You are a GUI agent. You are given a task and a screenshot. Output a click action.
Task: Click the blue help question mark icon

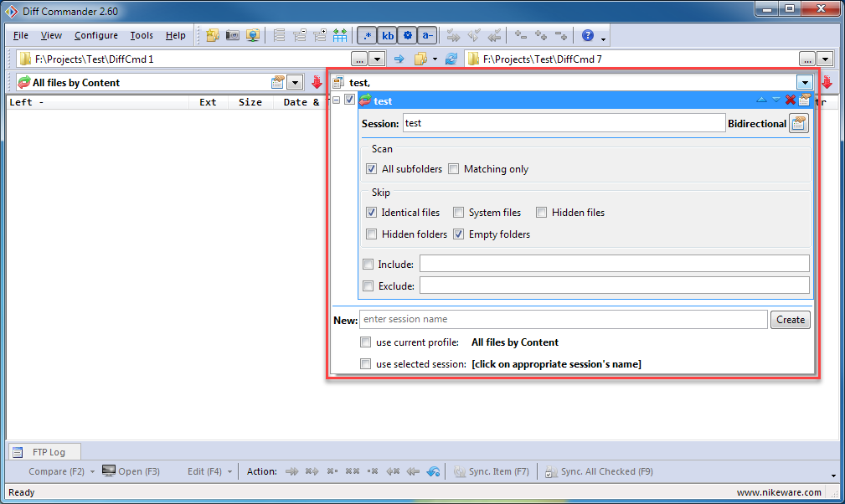click(587, 35)
